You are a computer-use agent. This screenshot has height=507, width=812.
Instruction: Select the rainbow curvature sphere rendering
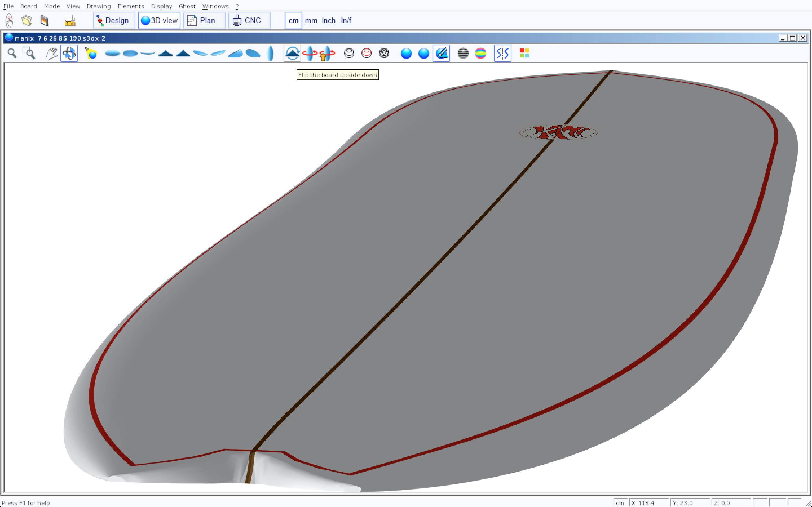pyautogui.click(x=480, y=53)
